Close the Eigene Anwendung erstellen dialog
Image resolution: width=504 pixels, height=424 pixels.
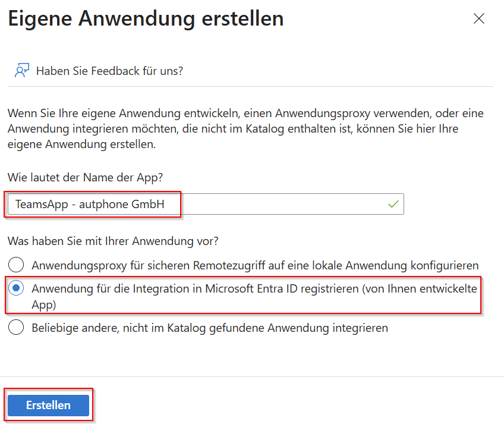coord(479,18)
